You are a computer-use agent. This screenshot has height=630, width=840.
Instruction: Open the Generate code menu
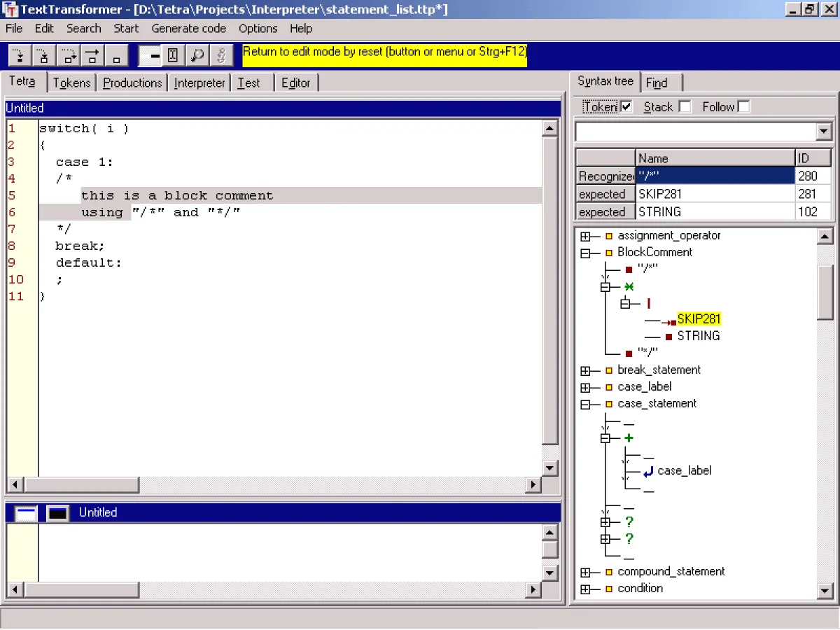click(188, 29)
